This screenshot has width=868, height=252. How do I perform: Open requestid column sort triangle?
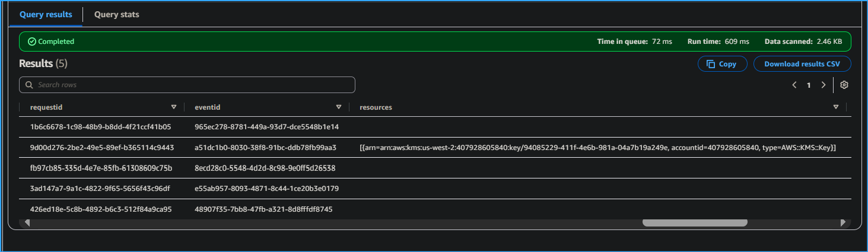click(x=174, y=107)
